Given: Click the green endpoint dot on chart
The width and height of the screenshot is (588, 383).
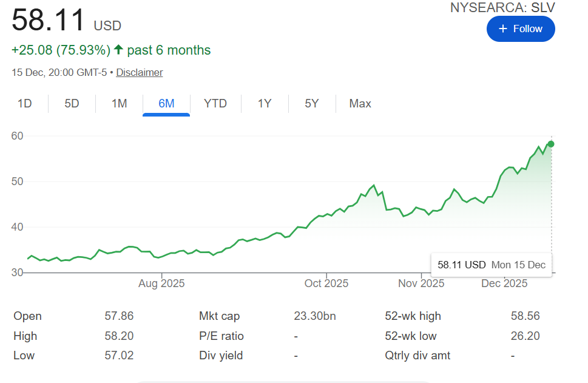Looking at the screenshot, I should [551, 144].
